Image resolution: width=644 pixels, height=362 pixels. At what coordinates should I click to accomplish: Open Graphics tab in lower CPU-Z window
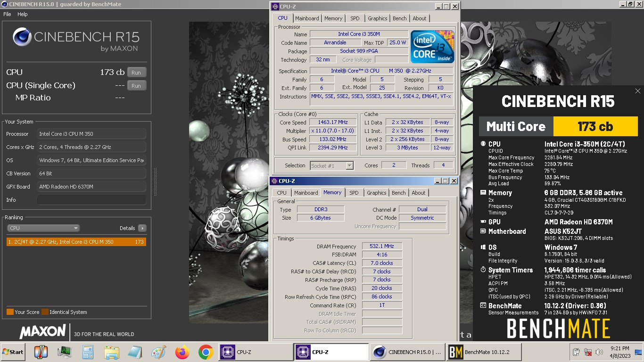pyautogui.click(x=377, y=193)
